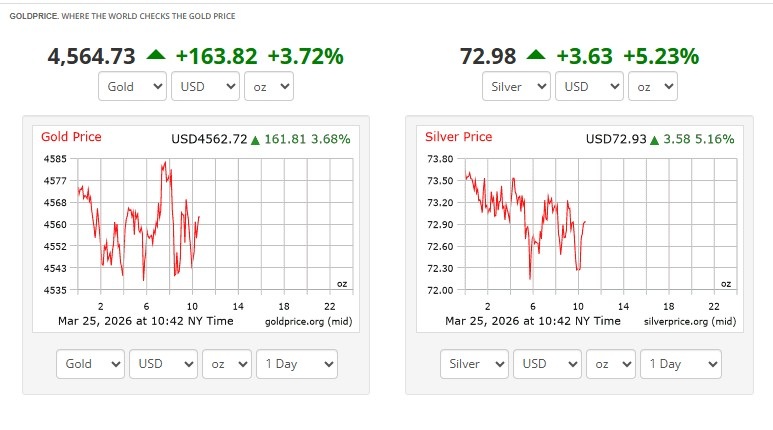773x430 pixels.
Task: Click the goldprice.org (mid) label on the chart
Action: point(309,321)
